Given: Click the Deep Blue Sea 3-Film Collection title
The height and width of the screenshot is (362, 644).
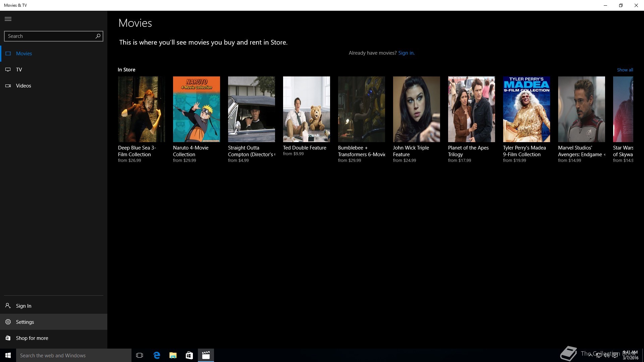Looking at the screenshot, I should click(x=137, y=151).
